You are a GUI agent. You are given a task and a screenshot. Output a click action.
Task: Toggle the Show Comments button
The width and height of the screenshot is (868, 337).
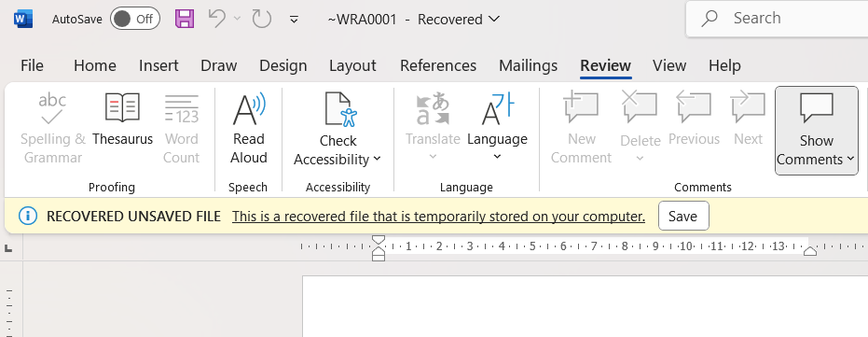click(x=817, y=131)
